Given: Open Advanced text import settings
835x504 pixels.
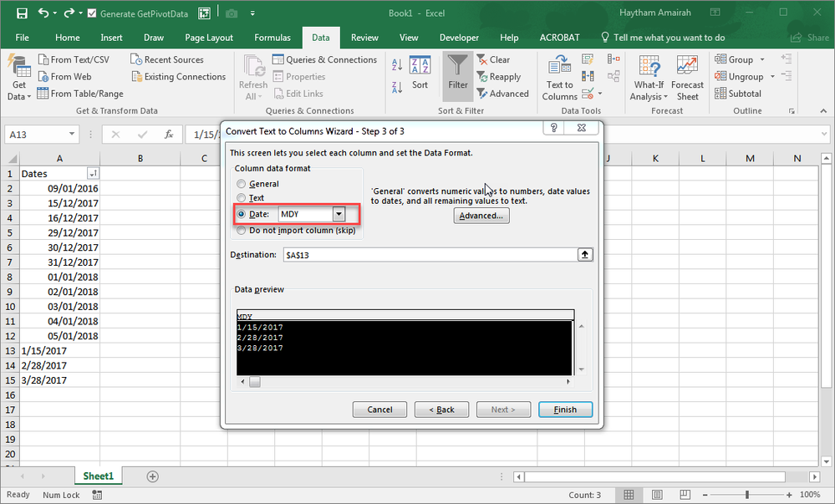Looking at the screenshot, I should 481,216.
